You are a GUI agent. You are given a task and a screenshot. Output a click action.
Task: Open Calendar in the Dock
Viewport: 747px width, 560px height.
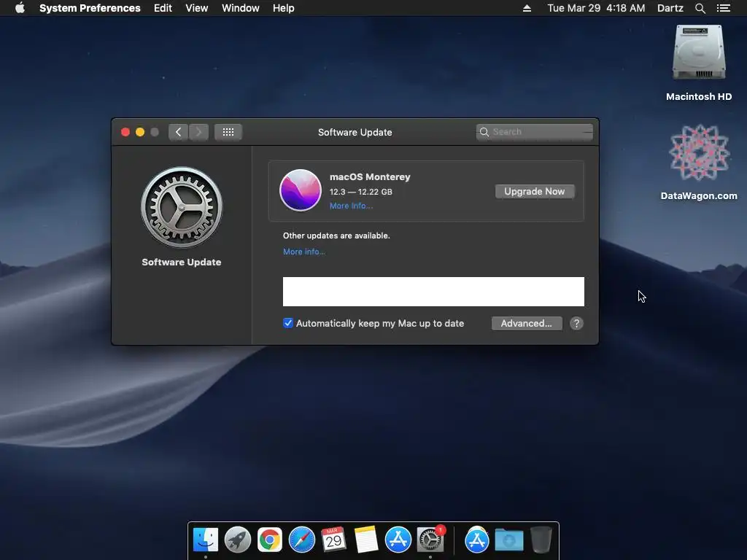[333, 540]
